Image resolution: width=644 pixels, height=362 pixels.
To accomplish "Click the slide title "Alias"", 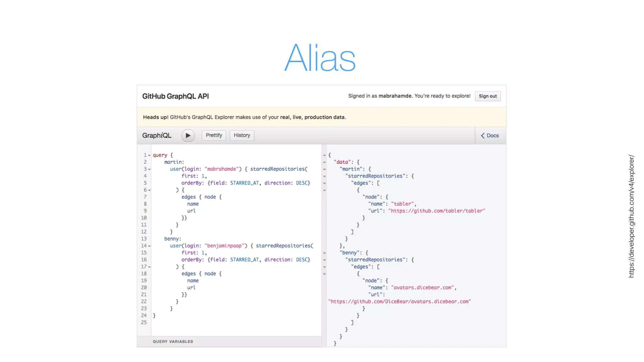I will [x=320, y=58].
